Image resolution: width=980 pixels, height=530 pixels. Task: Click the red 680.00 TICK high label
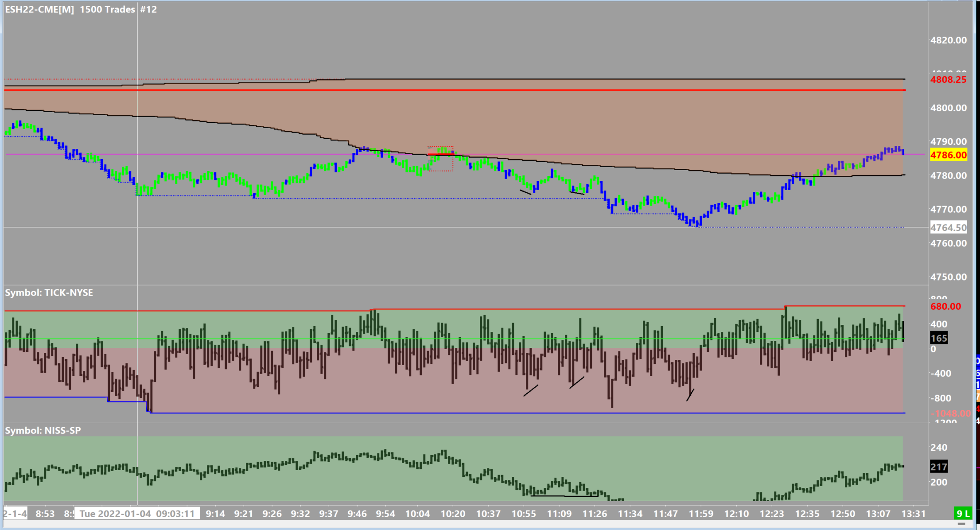(x=945, y=307)
